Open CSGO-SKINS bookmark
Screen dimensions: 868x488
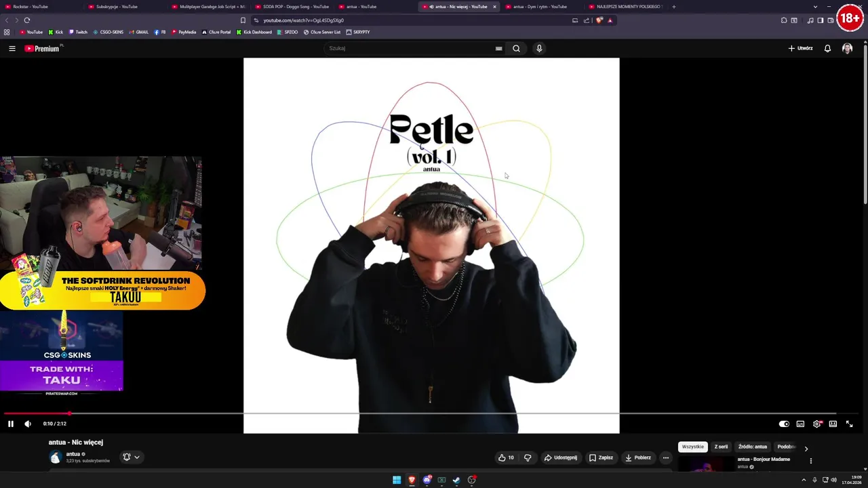click(108, 32)
